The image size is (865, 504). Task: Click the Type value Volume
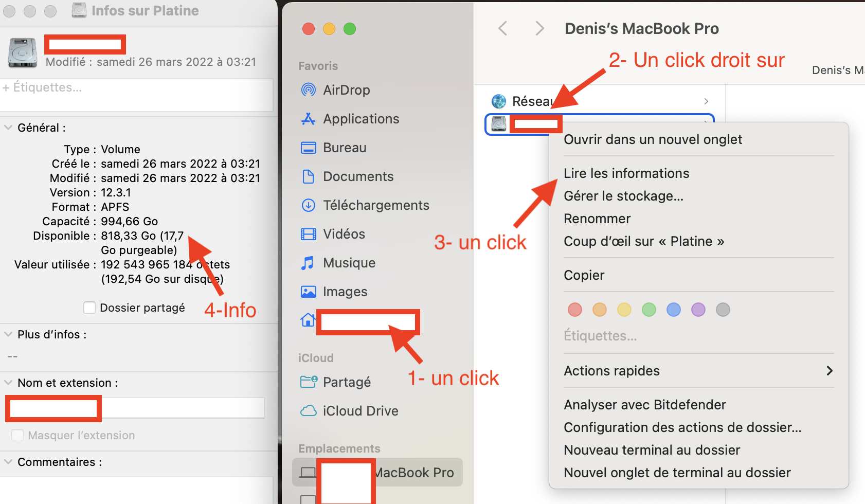pos(120,149)
